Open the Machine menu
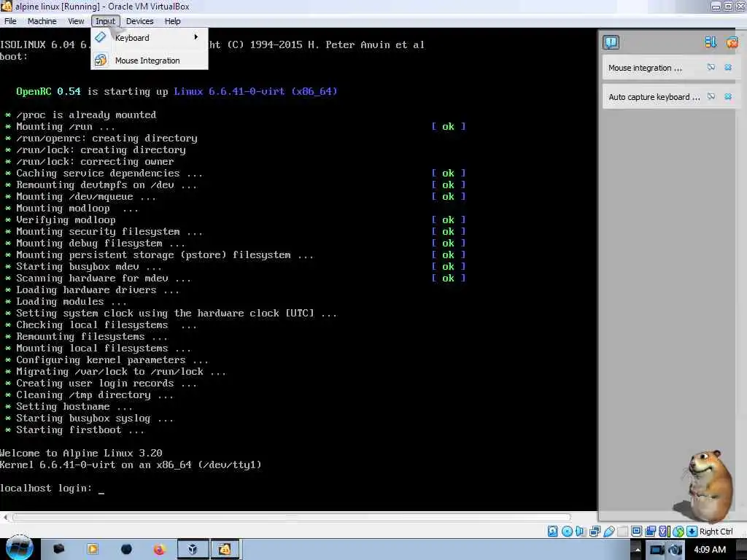 tap(42, 21)
